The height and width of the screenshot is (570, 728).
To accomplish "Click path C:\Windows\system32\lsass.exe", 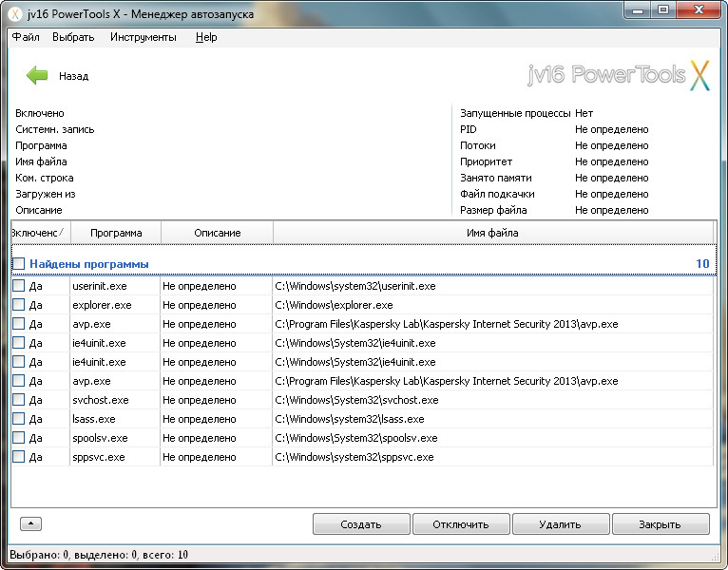I will (x=350, y=419).
